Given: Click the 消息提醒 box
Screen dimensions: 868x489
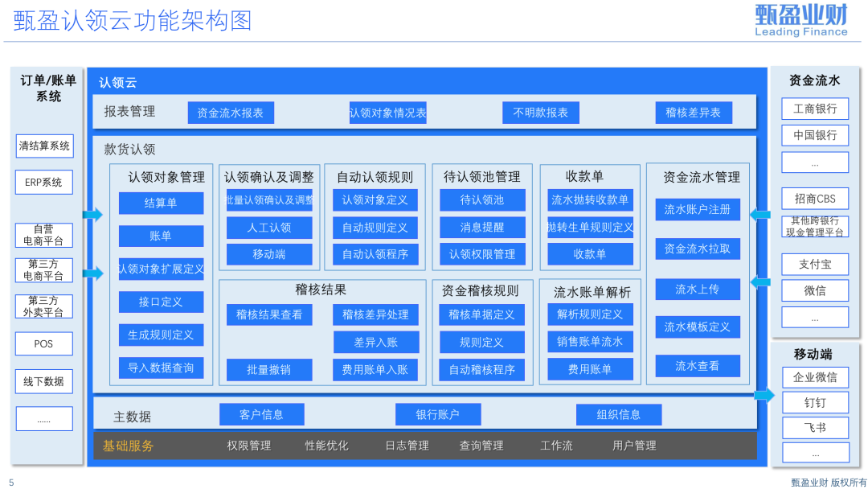Looking at the screenshot, I should [482, 228].
